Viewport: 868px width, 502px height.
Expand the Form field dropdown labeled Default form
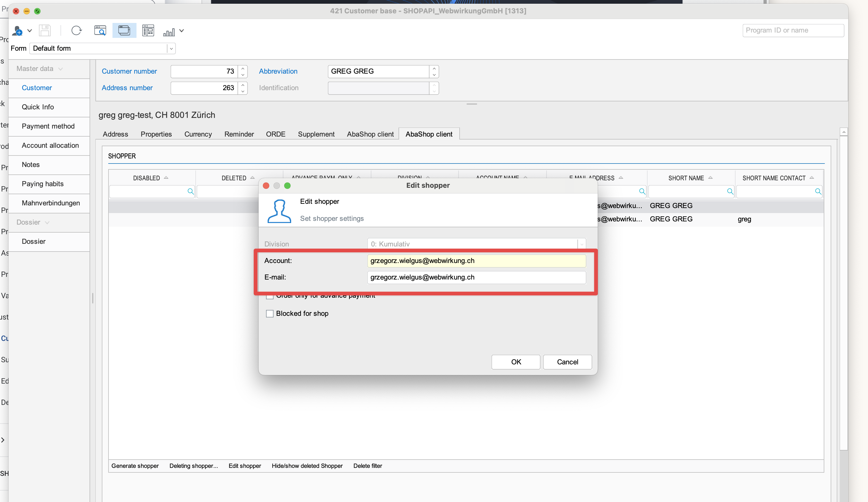(171, 48)
